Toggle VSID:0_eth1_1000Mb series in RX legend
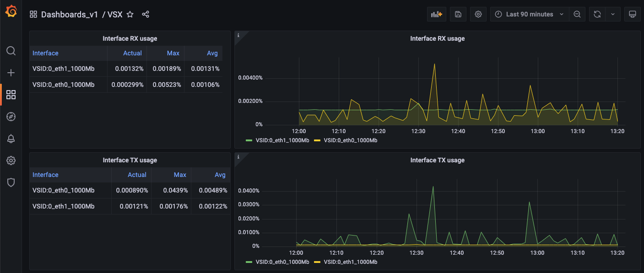The height and width of the screenshot is (273, 644). coord(278,140)
